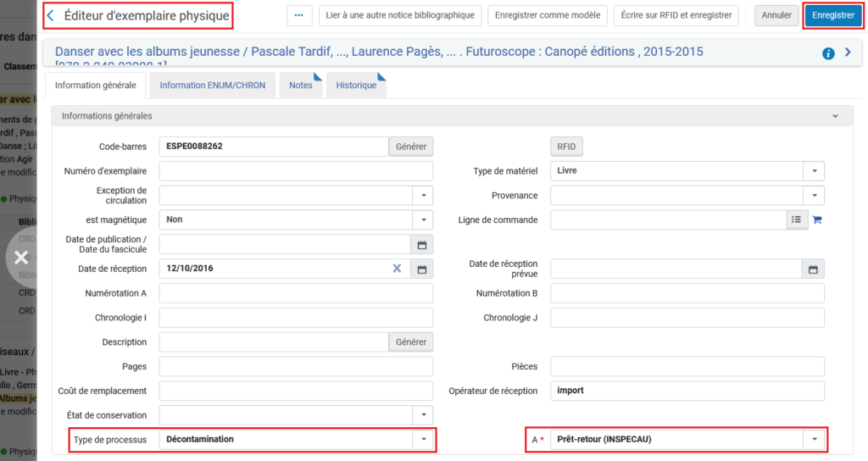The height and width of the screenshot is (461, 868).
Task: Close the side panel with X
Action: [x=21, y=257]
